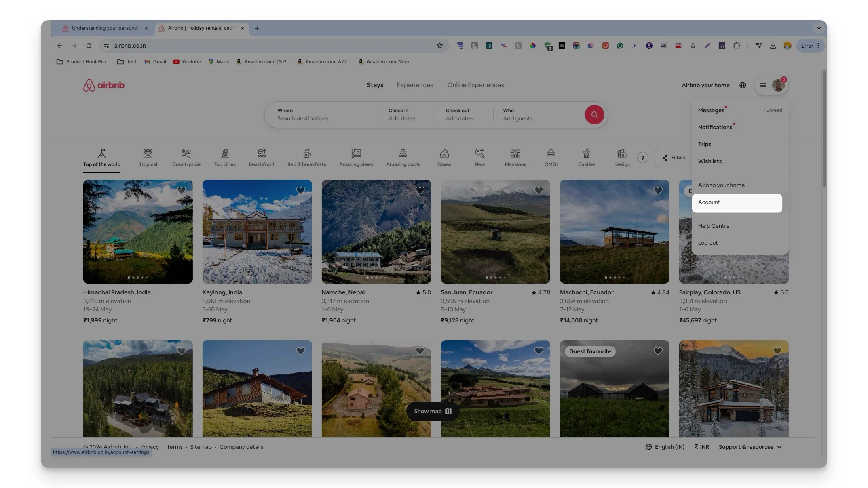The image size is (868, 488).
Task: Wishlist the Machachi, Ecuador listing heart
Action: (658, 190)
